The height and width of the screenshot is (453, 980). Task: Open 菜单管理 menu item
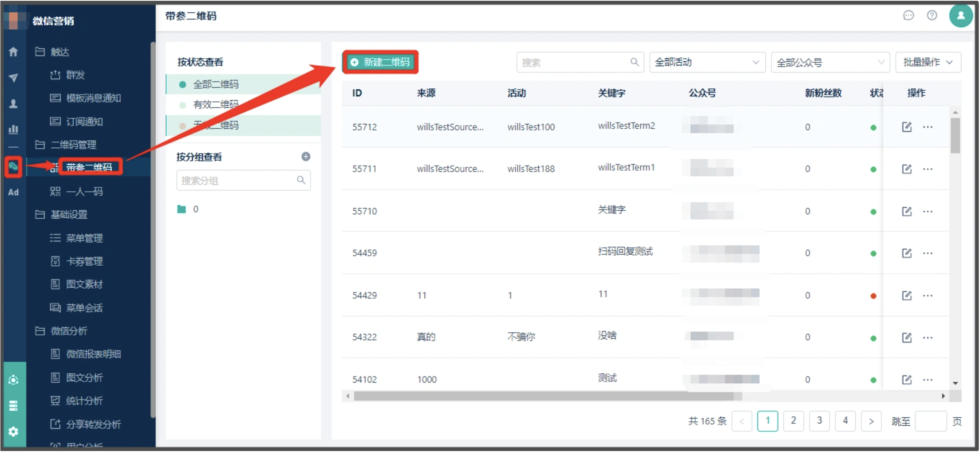tap(76, 238)
